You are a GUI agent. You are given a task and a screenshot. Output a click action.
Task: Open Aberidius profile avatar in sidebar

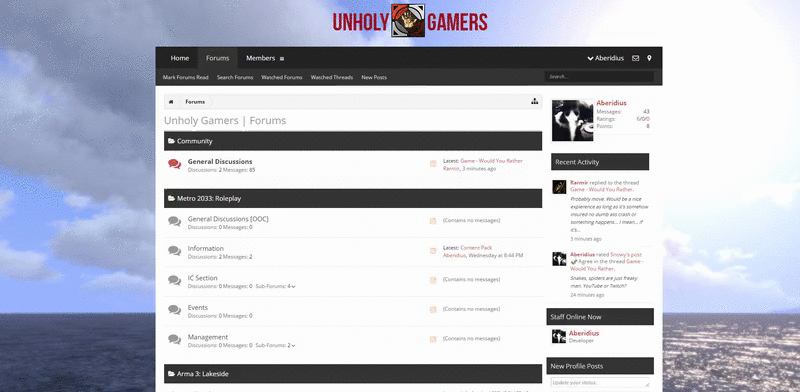(x=572, y=120)
